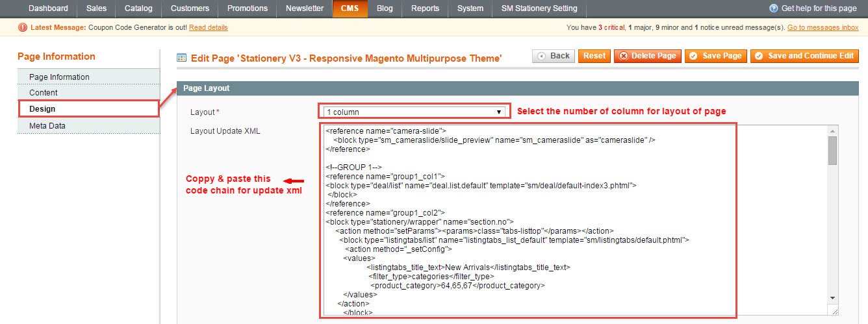Click the XML textarea scroll down arrow
The width and height of the screenshot is (868, 324).
click(832, 297)
